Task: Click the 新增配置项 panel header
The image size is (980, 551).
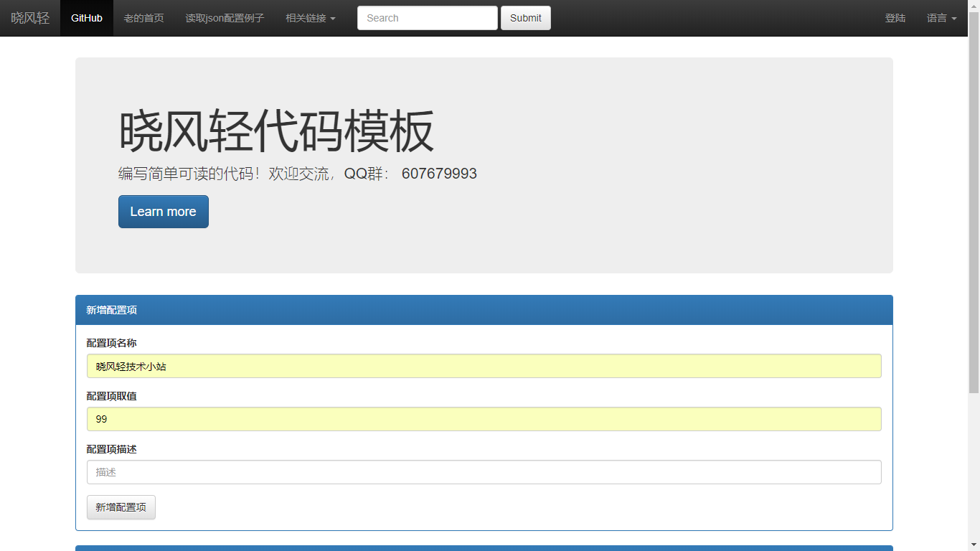Action: click(x=484, y=310)
